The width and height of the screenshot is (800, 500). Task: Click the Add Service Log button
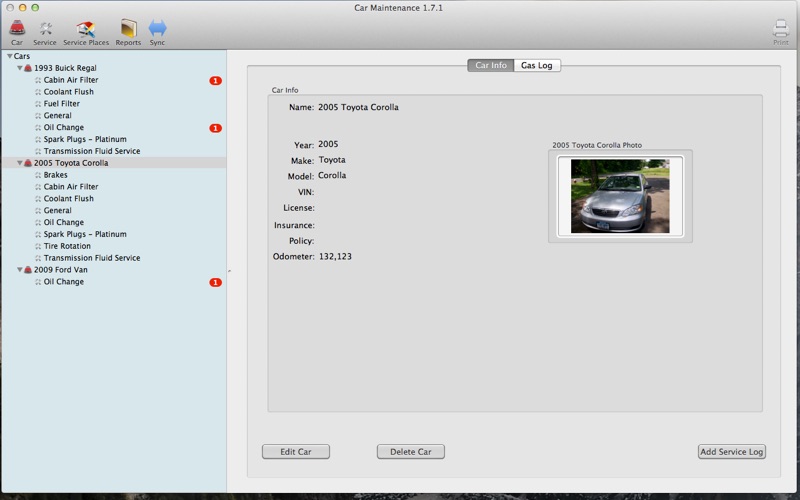click(x=731, y=452)
